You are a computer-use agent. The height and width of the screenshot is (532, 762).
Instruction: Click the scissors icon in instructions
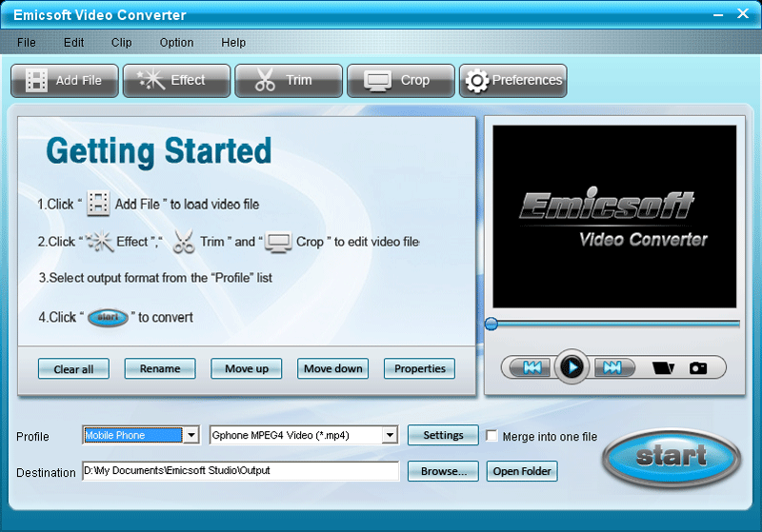(x=184, y=241)
